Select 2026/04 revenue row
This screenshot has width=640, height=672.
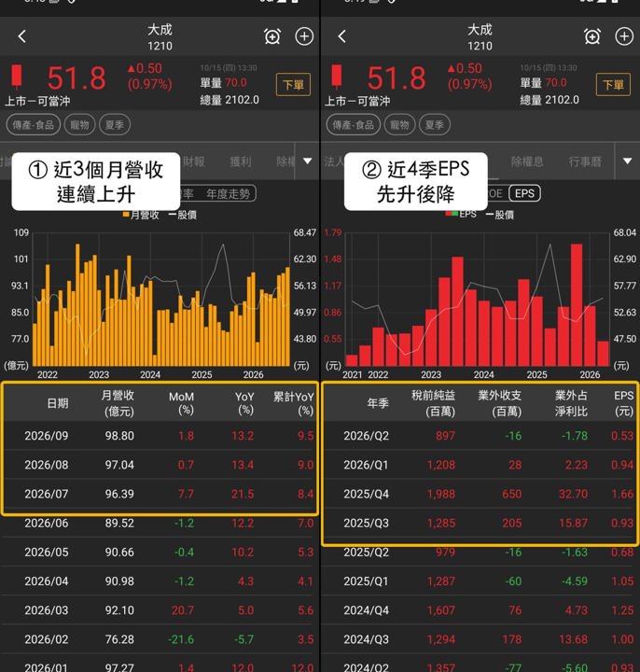pos(160,581)
